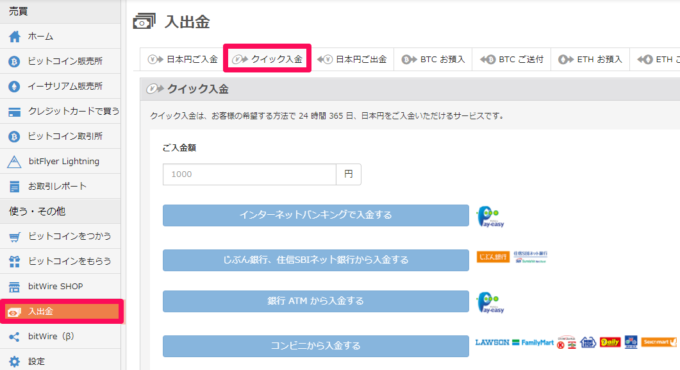Click the Ethereum icon beside イーサリアム販売所
The image size is (680, 370).
tap(14, 86)
